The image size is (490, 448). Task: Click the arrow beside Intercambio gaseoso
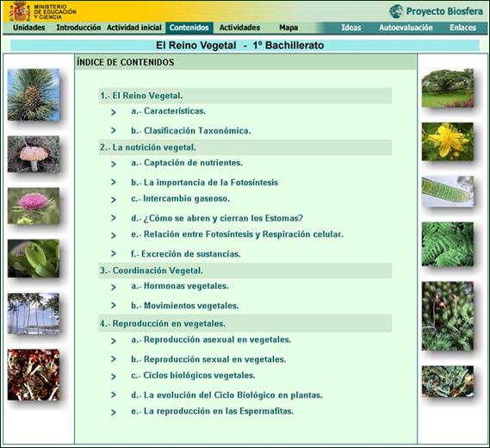pyautogui.click(x=114, y=200)
